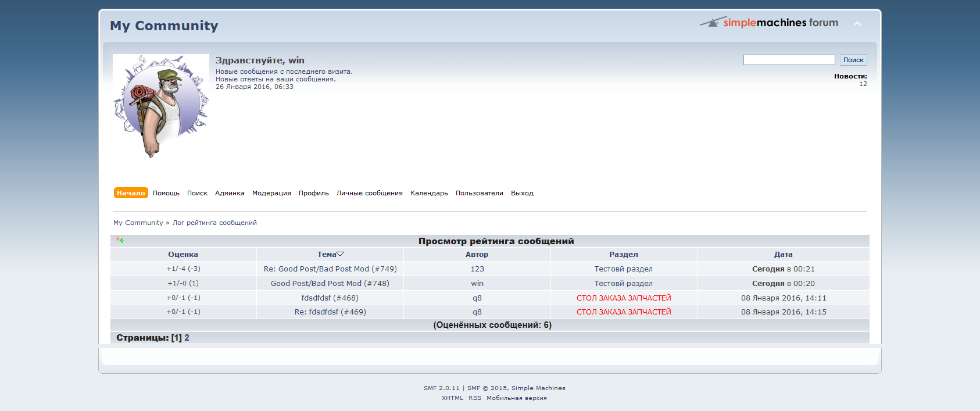Switch to Мобильная версия
The height and width of the screenshot is (411, 980).
(x=517, y=398)
